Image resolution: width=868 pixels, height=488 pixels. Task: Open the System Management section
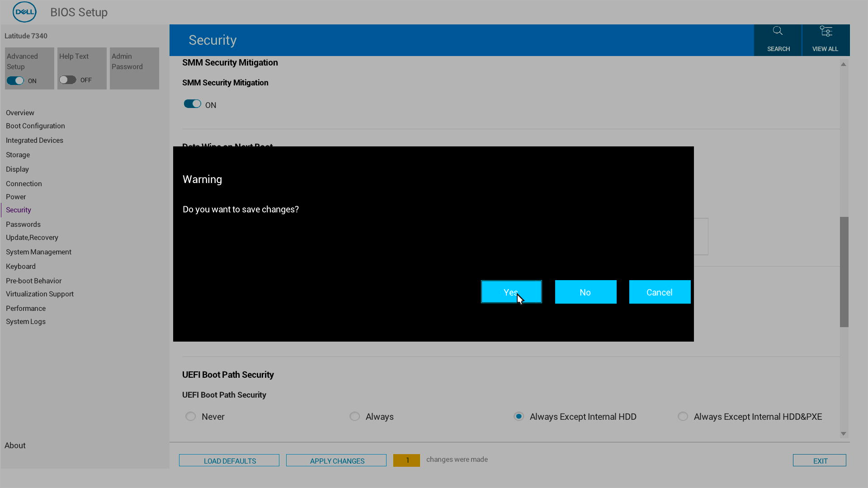[38, 252]
